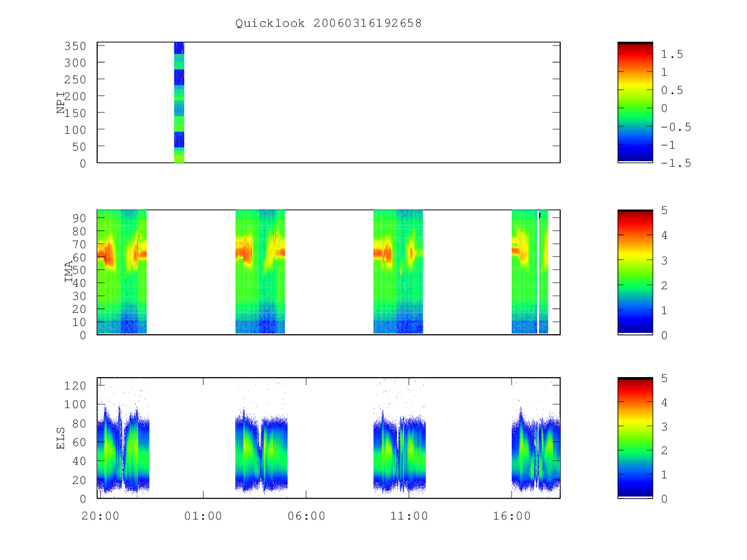Select the NPI y-axis label
This screenshot has width=747, height=560.
tap(61, 103)
